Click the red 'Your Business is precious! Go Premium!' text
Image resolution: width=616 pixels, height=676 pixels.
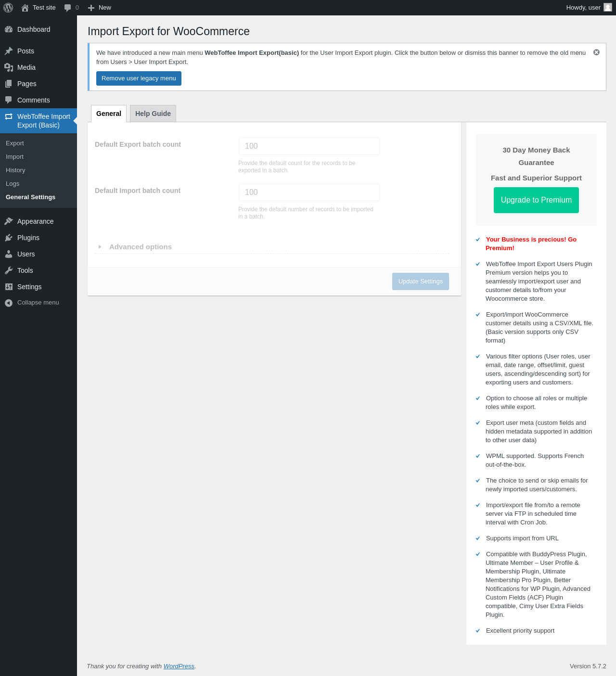tap(531, 243)
